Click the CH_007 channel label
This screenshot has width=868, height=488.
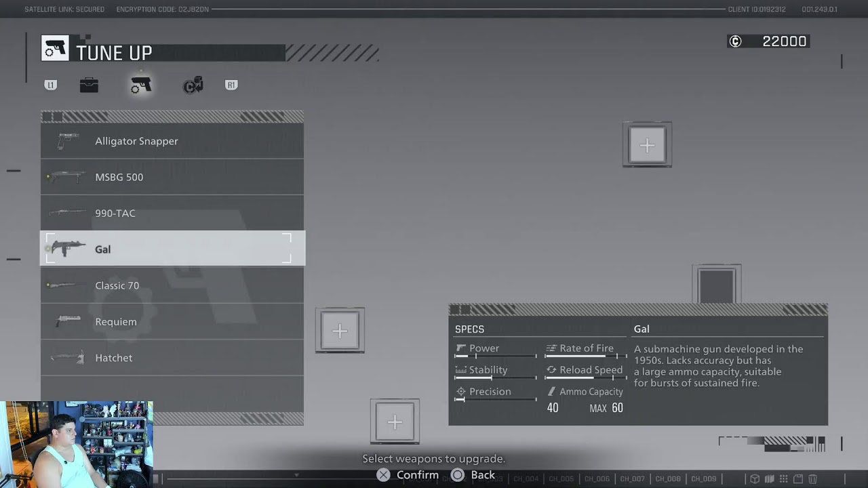632,479
